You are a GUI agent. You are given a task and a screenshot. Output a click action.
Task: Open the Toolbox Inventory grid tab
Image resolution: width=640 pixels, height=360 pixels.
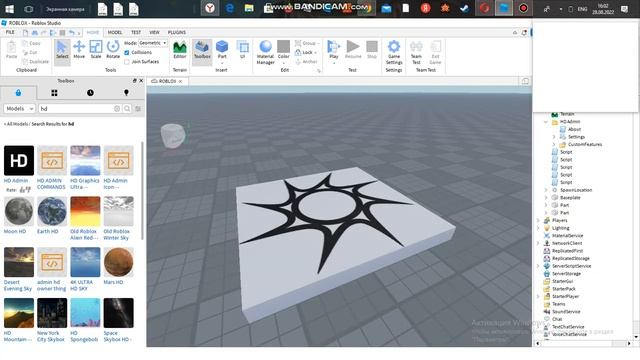tap(54, 93)
